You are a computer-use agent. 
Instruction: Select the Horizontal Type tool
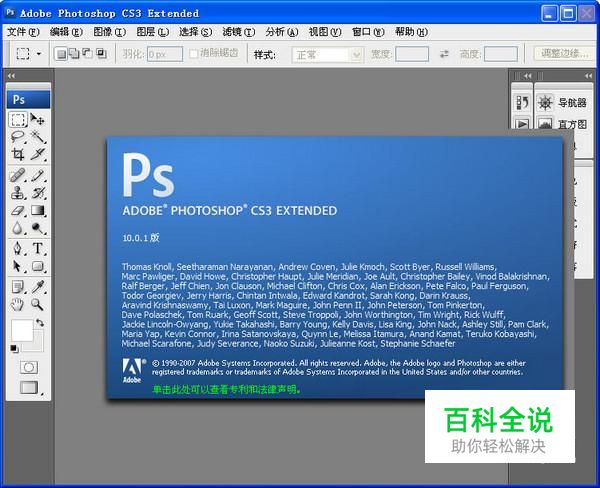[38, 248]
